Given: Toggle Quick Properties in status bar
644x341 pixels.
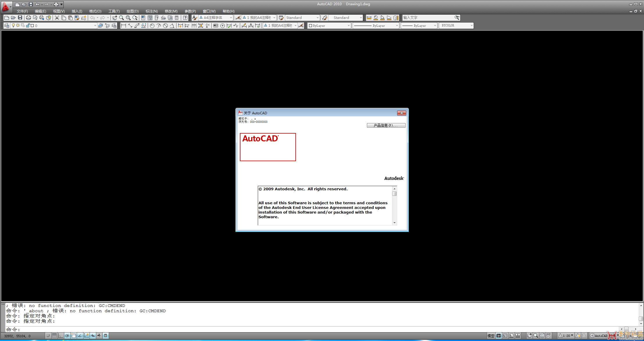Looking at the screenshot, I should point(106,335).
